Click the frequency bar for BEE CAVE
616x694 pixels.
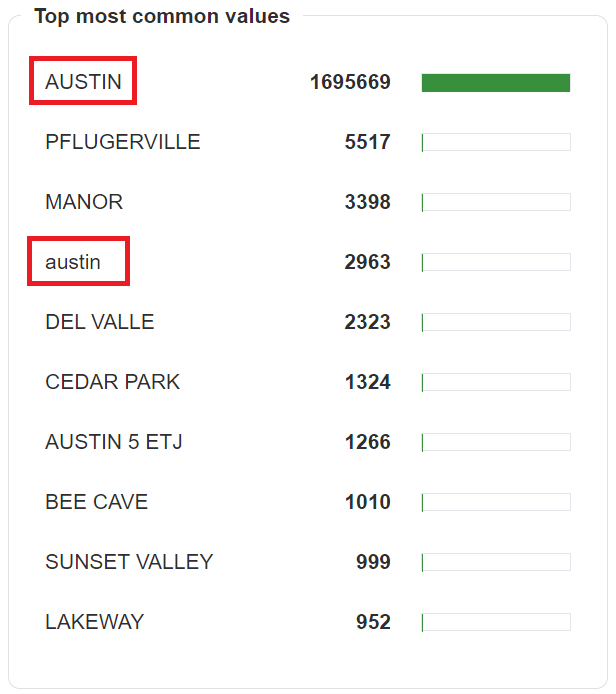tap(495, 502)
